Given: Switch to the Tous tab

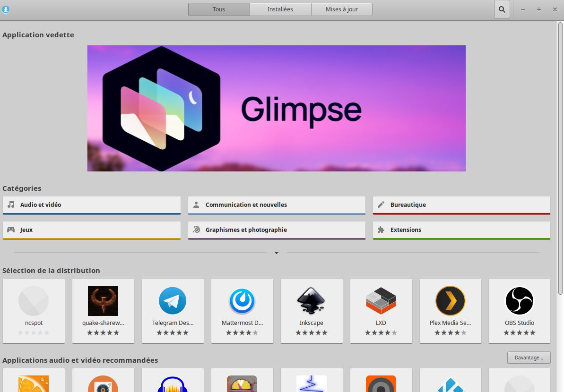Looking at the screenshot, I should (x=219, y=9).
